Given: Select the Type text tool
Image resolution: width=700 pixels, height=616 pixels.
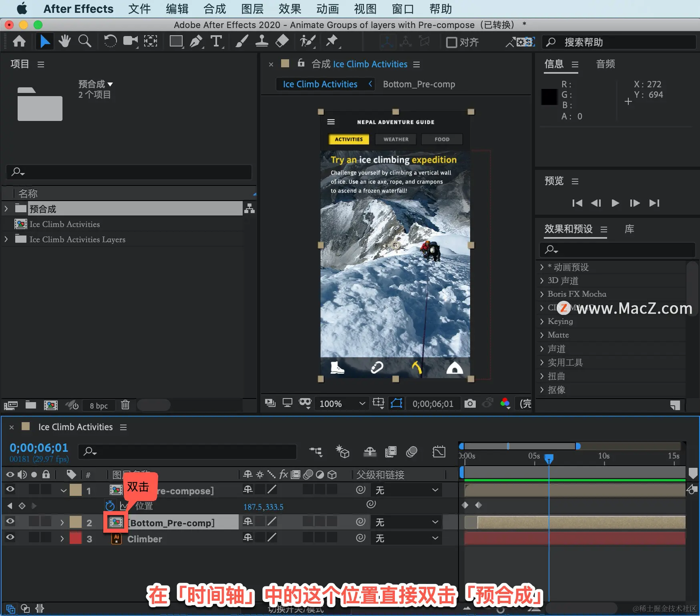Looking at the screenshot, I should [x=216, y=41].
